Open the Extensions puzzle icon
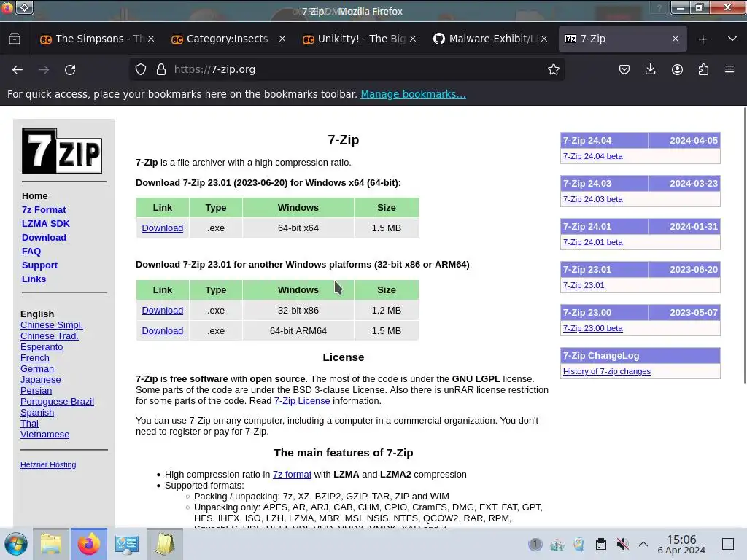 click(703, 69)
